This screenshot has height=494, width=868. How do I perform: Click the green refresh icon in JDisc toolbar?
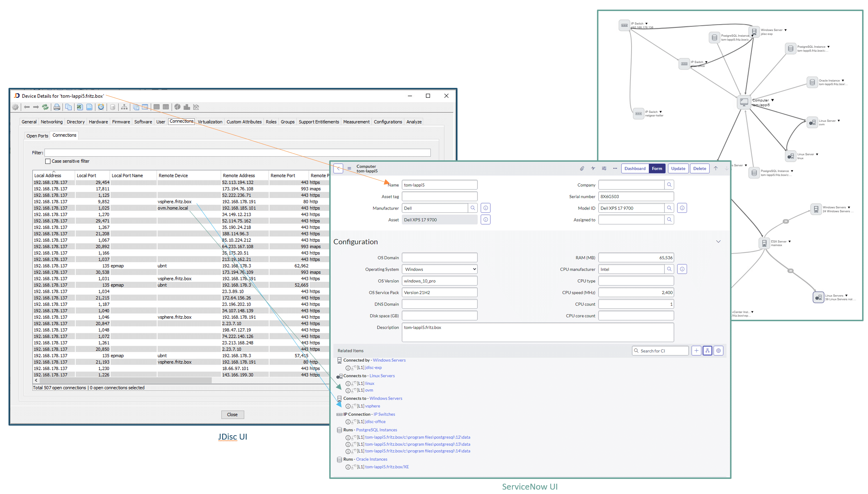pyautogui.click(x=45, y=107)
